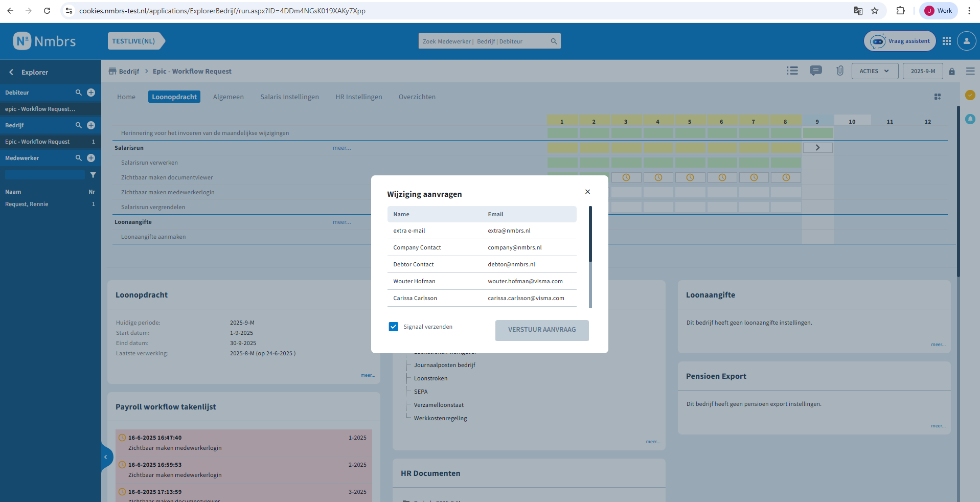The width and height of the screenshot is (980, 502).
Task: Open Werkkostenregeling tree item
Action: click(x=440, y=418)
